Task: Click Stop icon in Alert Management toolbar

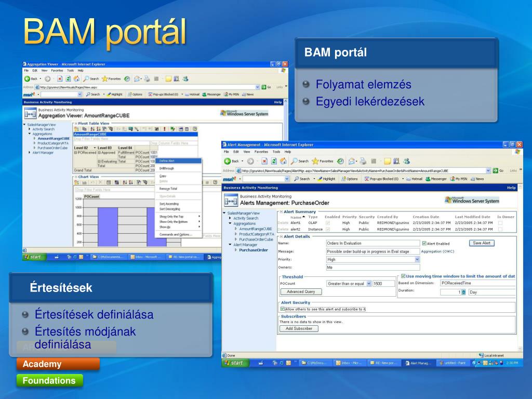Action: tap(264, 161)
